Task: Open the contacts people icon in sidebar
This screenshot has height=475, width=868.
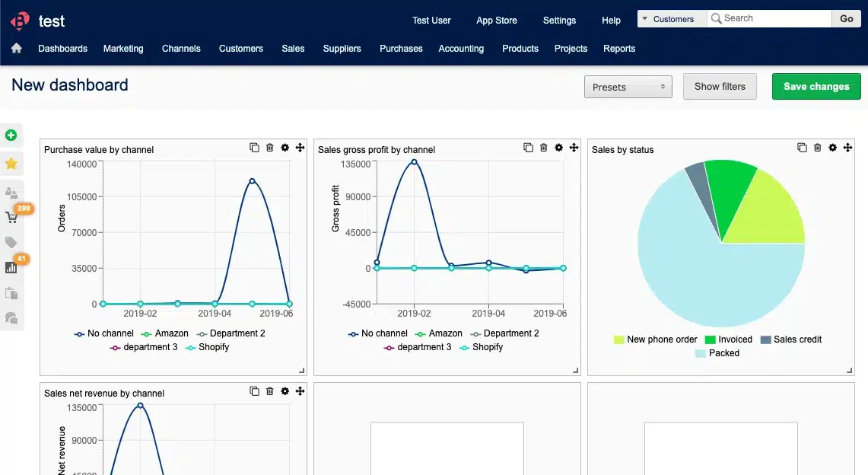Action: click(11, 193)
